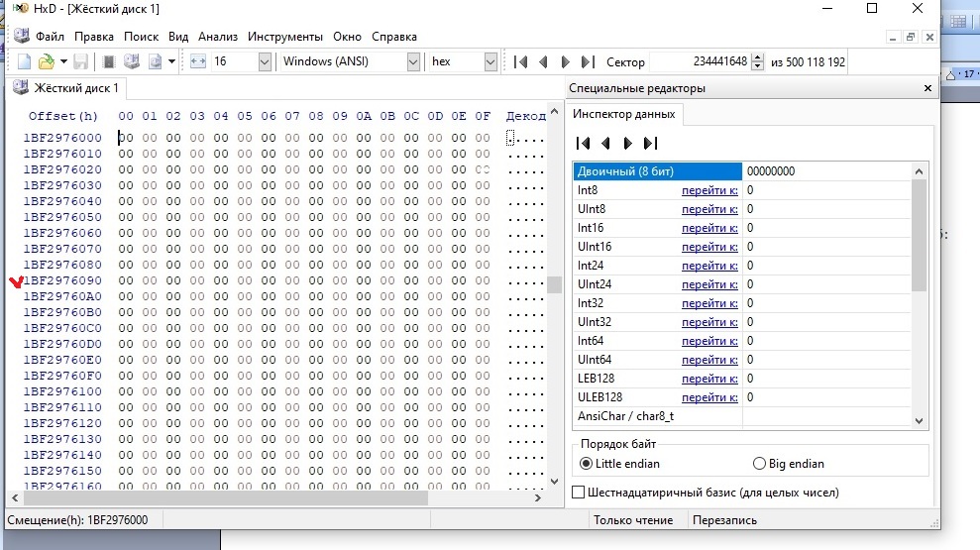Click перейти к link for ULEB128
Screen dimensions: 980x550
coord(709,396)
